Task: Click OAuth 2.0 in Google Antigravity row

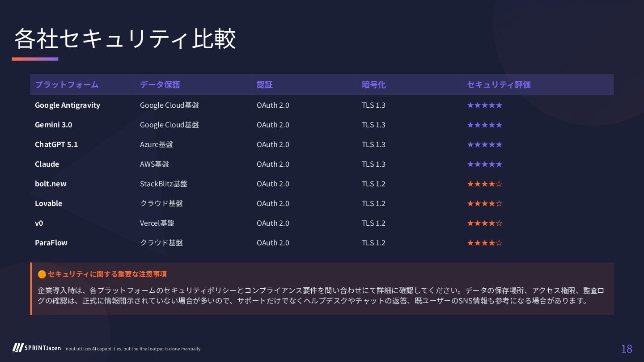Action: 273,105
